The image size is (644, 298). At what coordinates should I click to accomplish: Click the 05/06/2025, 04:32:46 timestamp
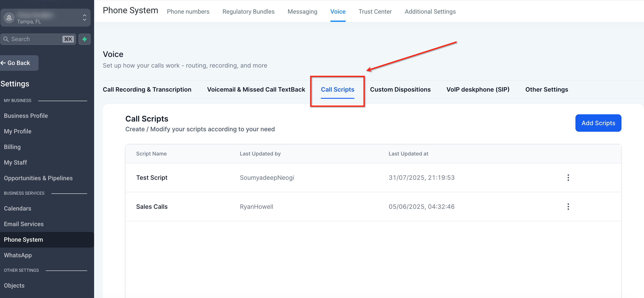(422, 207)
